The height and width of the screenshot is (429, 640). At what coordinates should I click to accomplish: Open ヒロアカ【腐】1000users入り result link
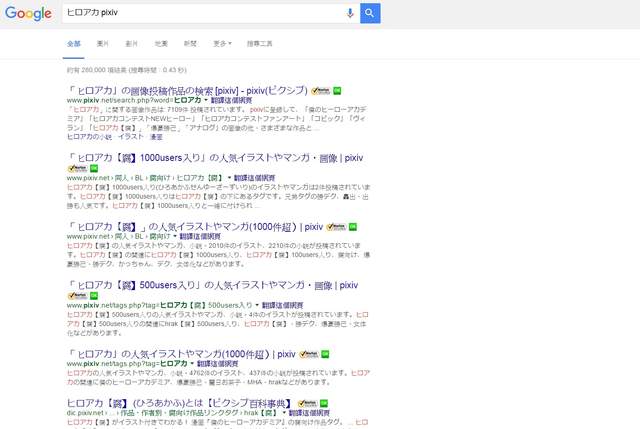(215, 158)
